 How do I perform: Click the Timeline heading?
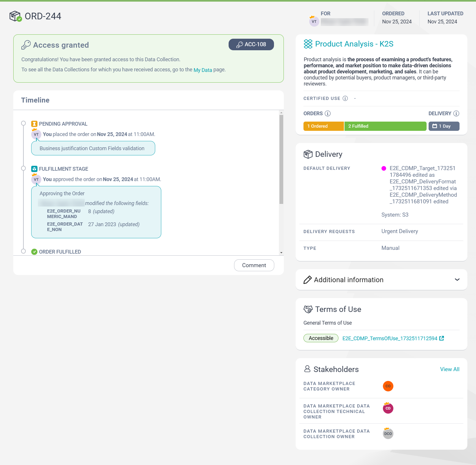(35, 100)
